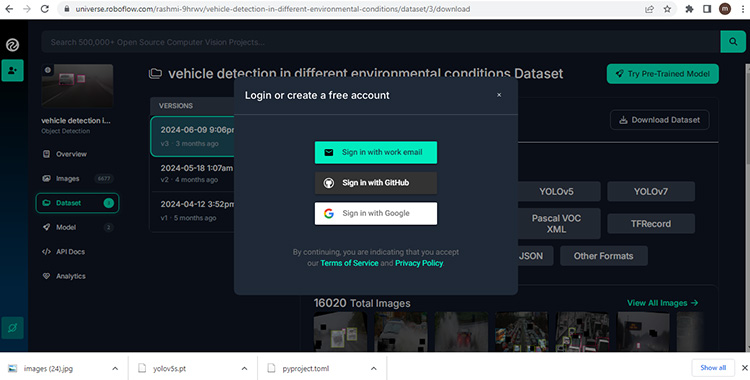Click Sign in with work email
This screenshot has height=380, width=750.
coord(375,152)
